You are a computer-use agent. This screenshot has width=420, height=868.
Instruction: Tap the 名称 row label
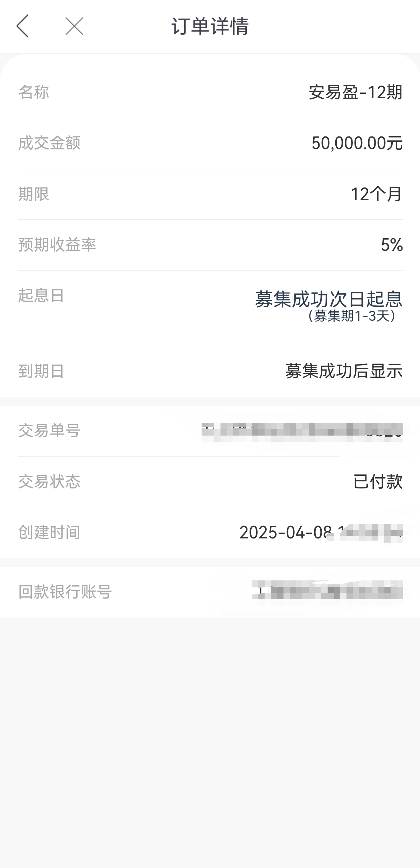tap(34, 92)
